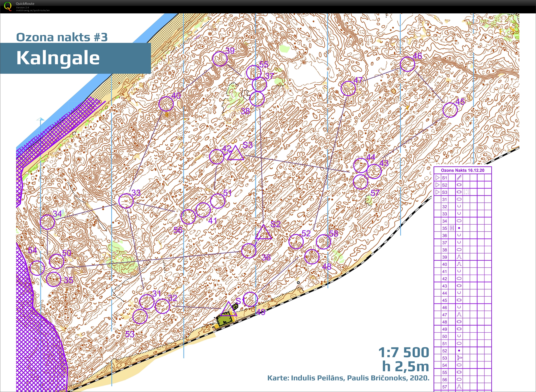536x392 pixels.
Task: Click control circle 36 on the map
Action: tap(249, 251)
